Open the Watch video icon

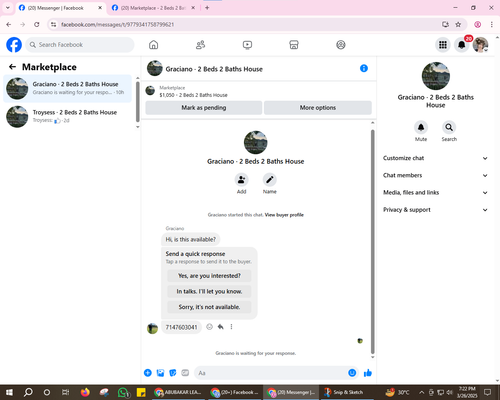(x=247, y=45)
